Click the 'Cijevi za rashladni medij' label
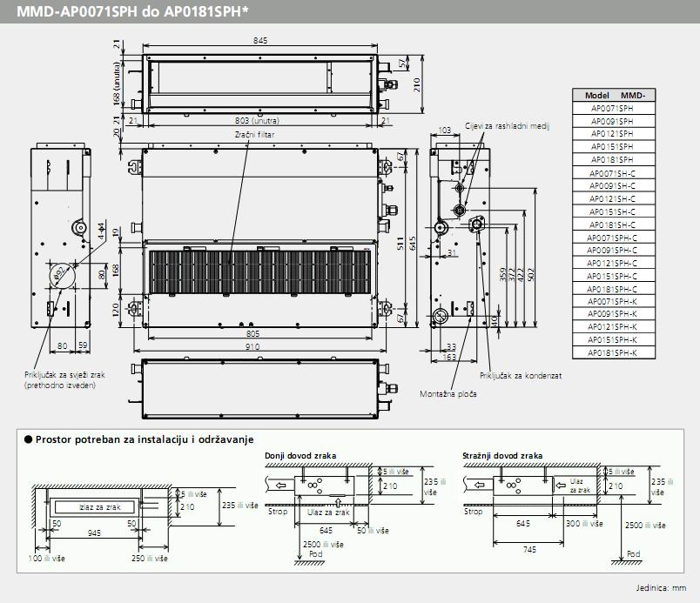This screenshot has width=700, height=603. click(507, 126)
